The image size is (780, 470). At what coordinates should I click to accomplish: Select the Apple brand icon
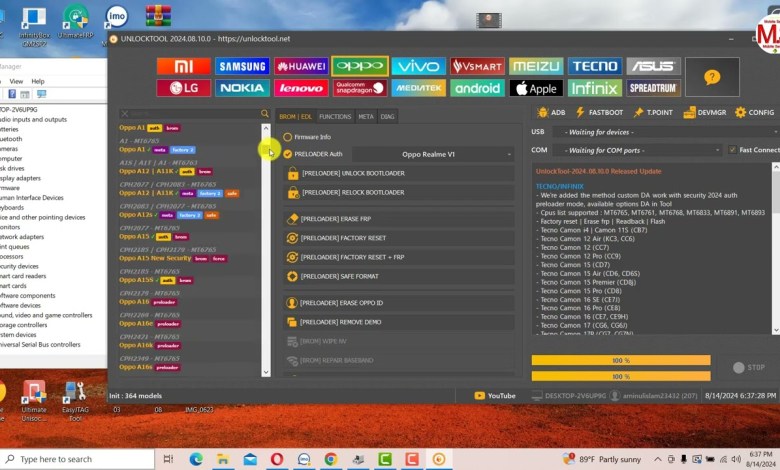(x=536, y=88)
